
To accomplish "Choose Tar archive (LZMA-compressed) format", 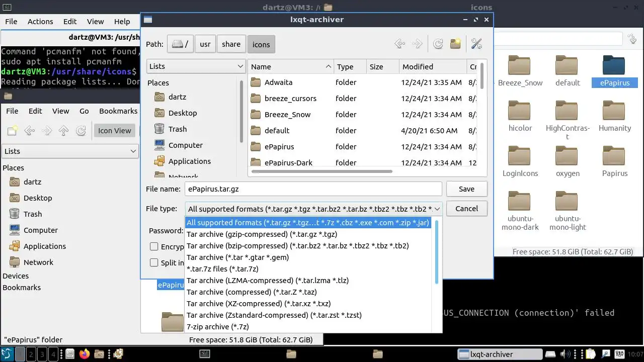I will pyautogui.click(x=308, y=281).
